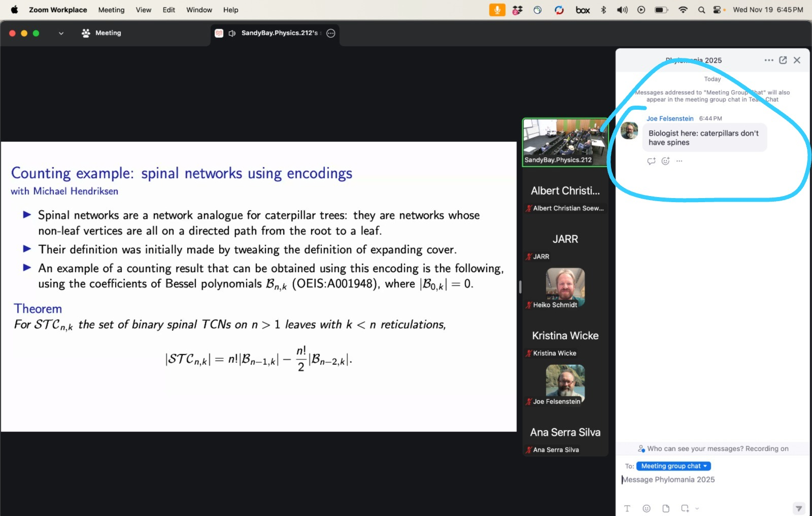Toggle Bluetooth from the menu bar
The width and height of the screenshot is (812, 516).
tap(603, 10)
